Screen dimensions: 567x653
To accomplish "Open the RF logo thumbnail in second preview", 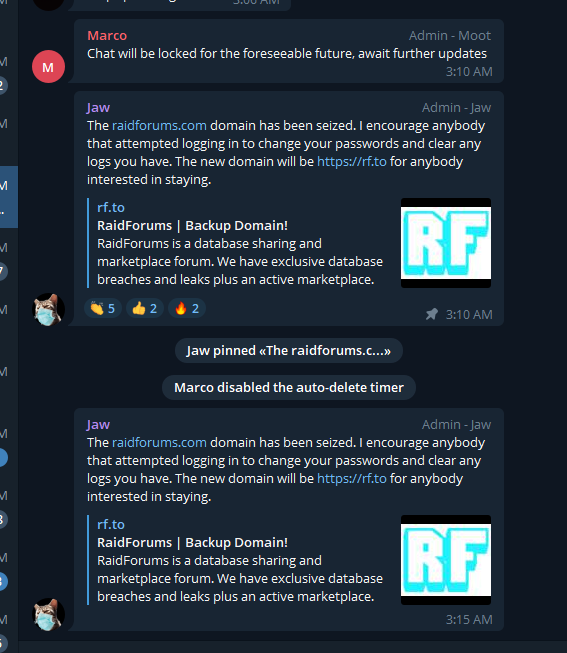I will coord(446,560).
